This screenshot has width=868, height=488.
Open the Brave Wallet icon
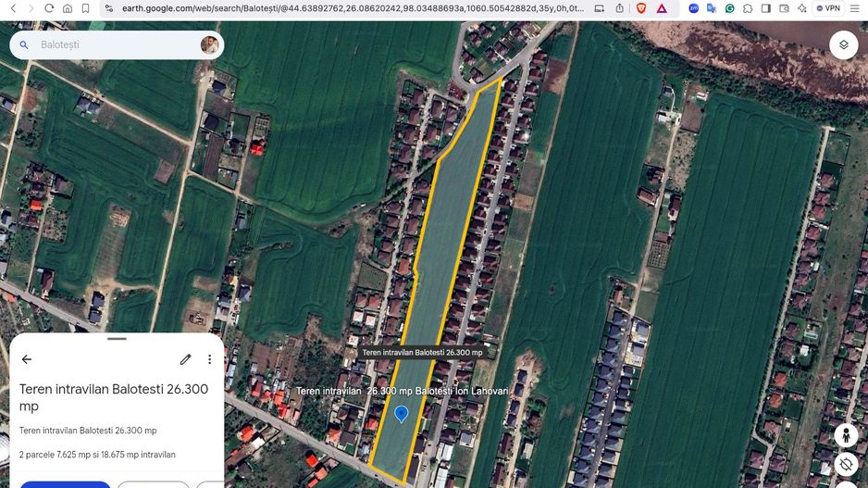click(784, 8)
